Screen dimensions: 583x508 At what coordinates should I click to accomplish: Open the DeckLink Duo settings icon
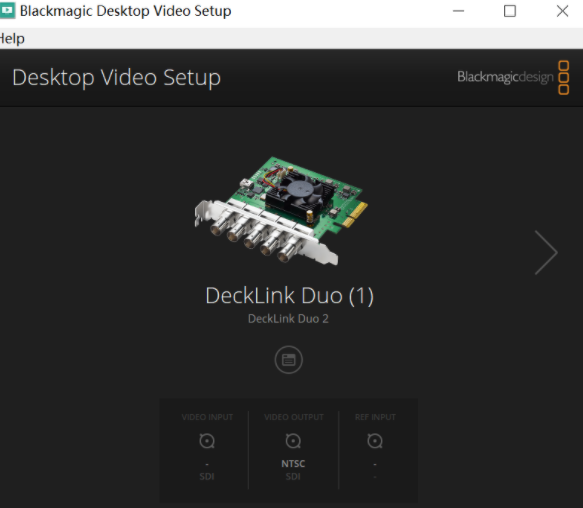tap(289, 360)
